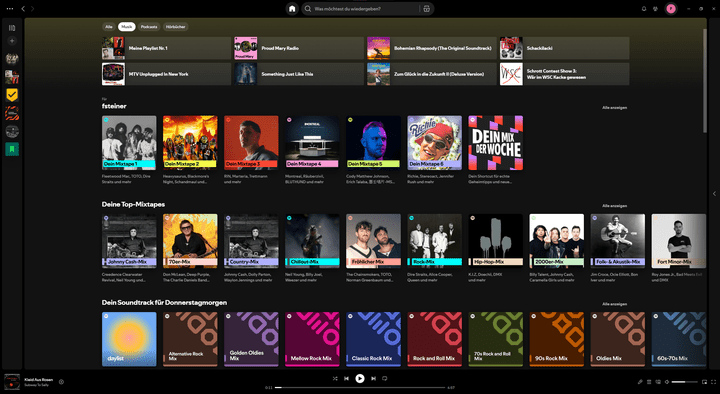Open the Browse icon in search bar
Image resolution: width=720 pixels, height=394 pixels.
tap(427, 9)
